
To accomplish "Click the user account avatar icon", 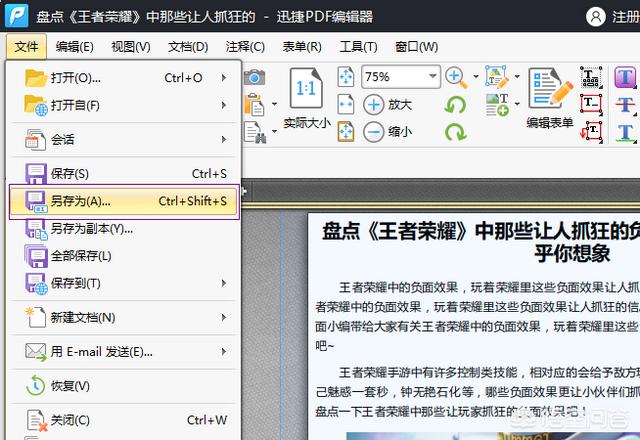I will [x=596, y=17].
